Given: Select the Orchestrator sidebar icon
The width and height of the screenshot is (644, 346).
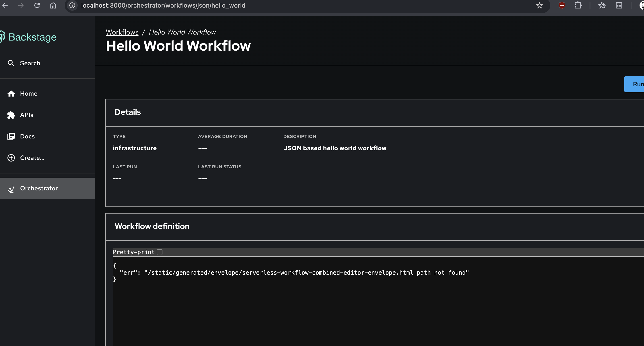Looking at the screenshot, I should pyautogui.click(x=11, y=188).
